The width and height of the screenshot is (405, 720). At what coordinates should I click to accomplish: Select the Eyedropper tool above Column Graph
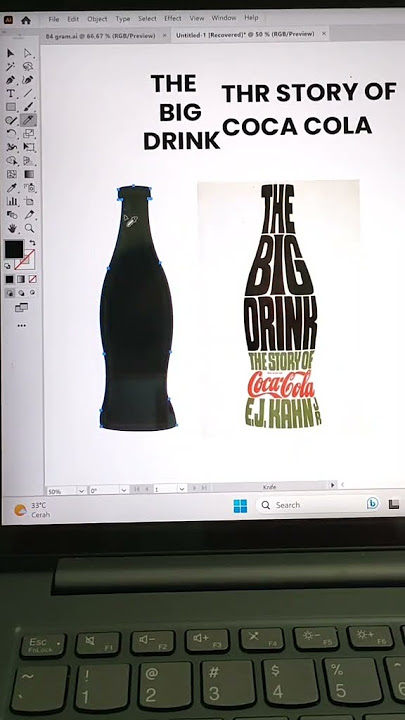pos(11,187)
